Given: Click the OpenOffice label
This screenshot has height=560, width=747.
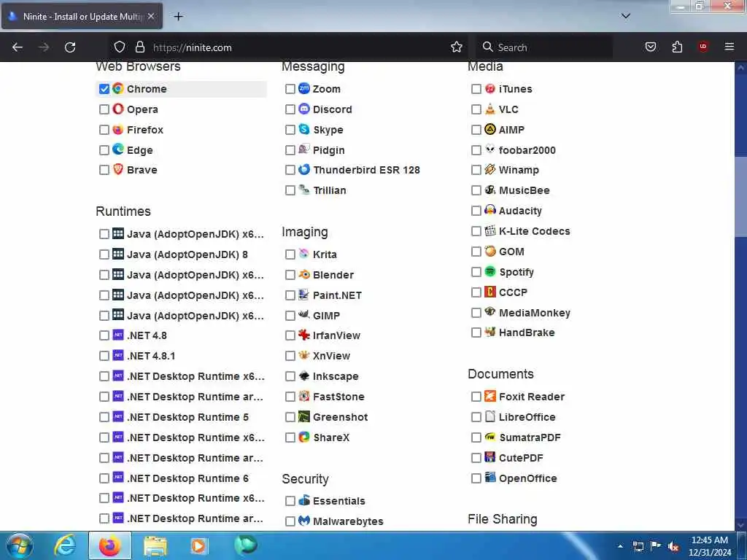Looking at the screenshot, I should 528,478.
